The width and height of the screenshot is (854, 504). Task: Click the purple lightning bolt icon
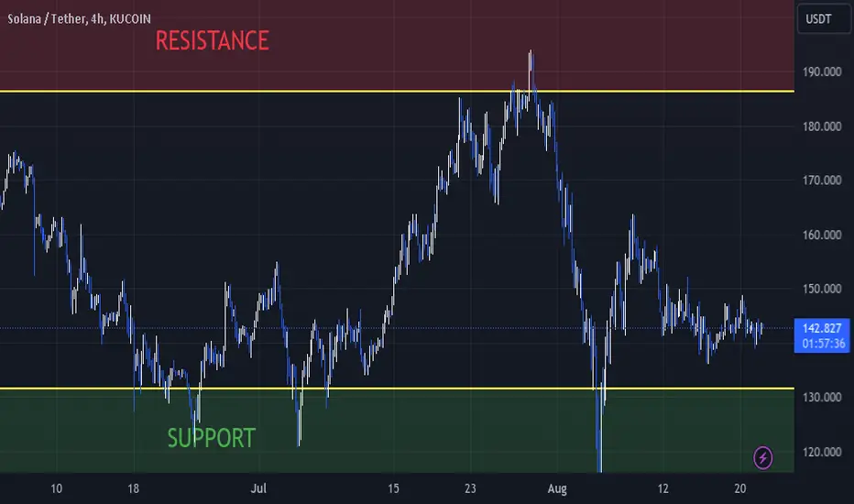coord(762,457)
